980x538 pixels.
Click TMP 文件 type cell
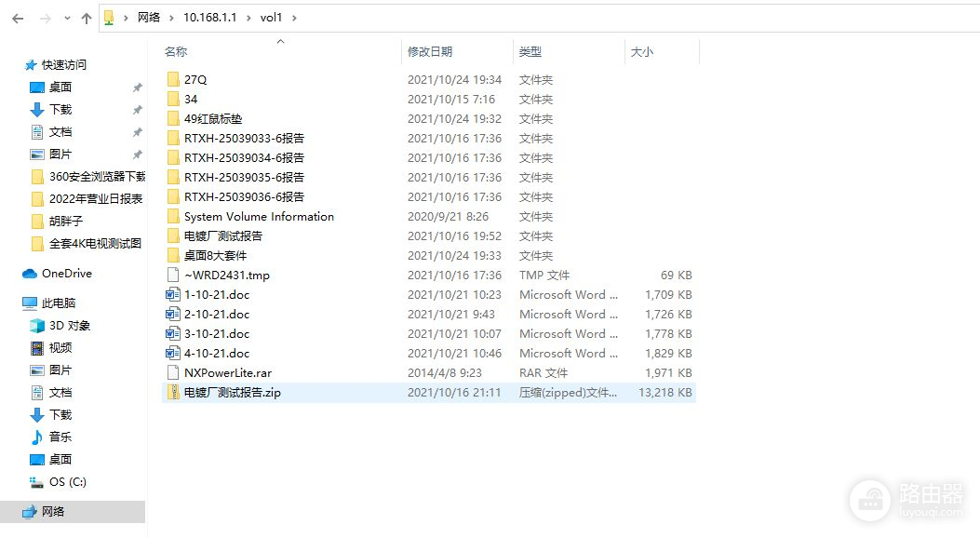click(544, 275)
